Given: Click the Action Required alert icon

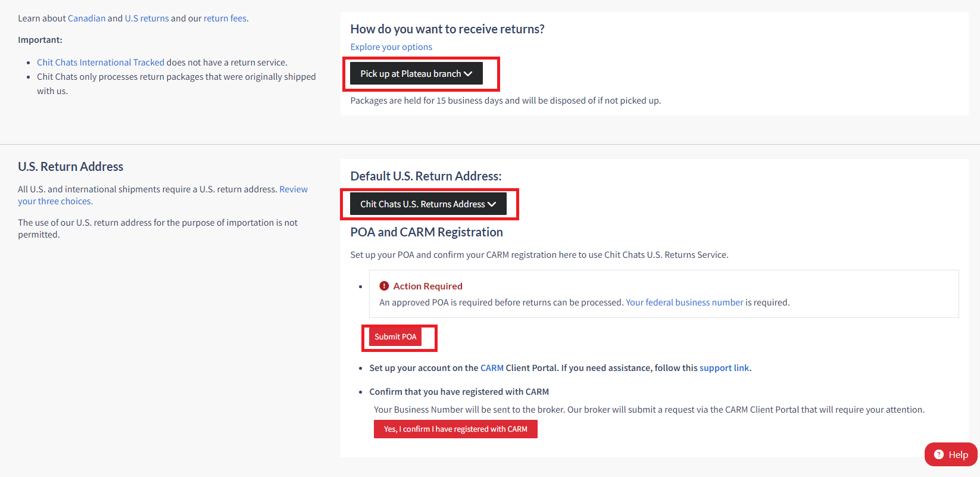Looking at the screenshot, I should pyautogui.click(x=384, y=286).
